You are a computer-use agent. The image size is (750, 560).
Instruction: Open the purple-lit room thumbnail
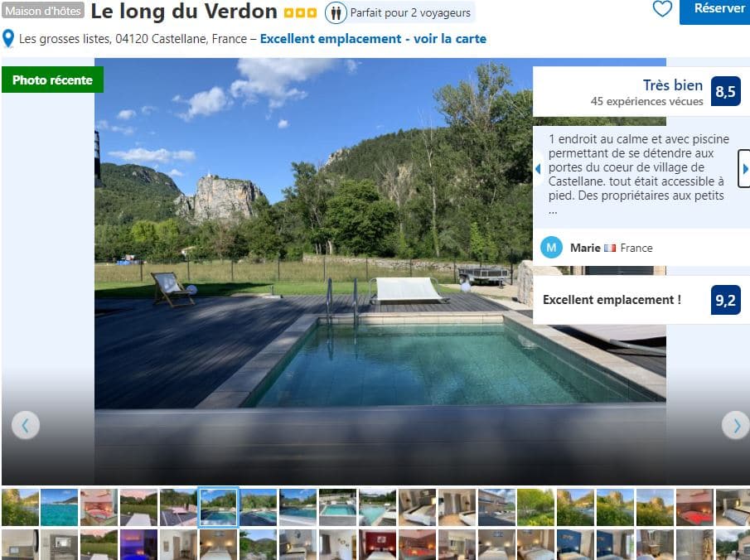pos(138,545)
